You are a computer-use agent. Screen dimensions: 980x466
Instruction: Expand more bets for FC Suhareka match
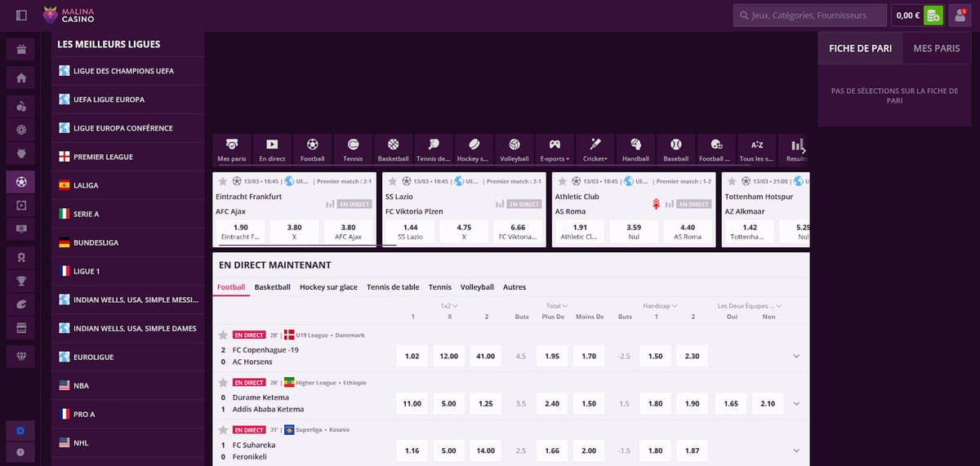[x=796, y=450]
